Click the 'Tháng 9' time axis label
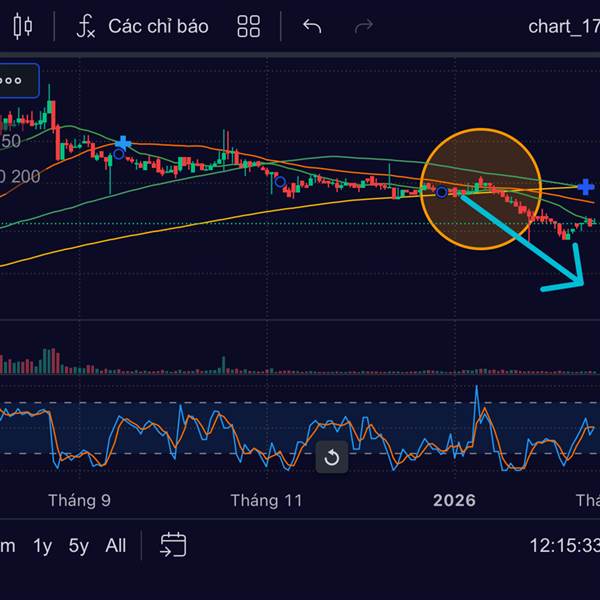Screen dimensions: 600x600 coord(80,501)
